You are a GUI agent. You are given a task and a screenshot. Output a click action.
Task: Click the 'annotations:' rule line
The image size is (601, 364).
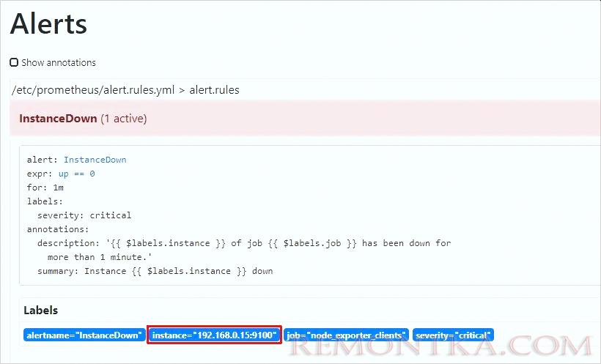click(x=58, y=229)
